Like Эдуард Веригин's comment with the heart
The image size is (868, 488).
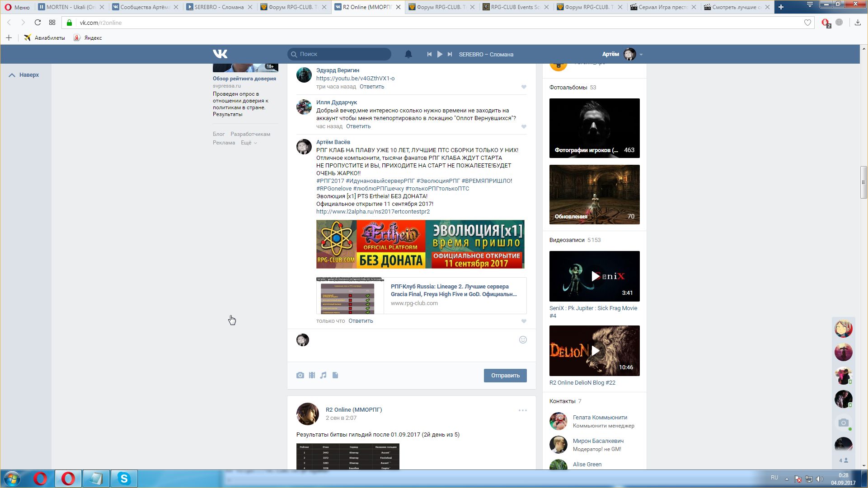524,87
